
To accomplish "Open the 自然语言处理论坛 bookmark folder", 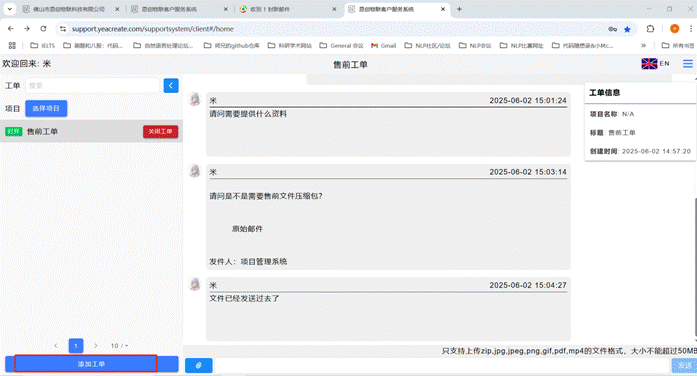I will (163, 45).
